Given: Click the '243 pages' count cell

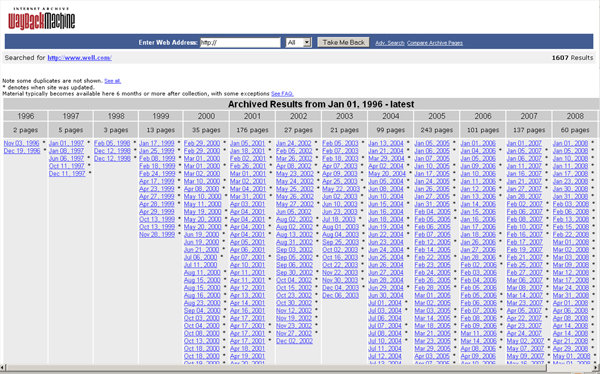Looking at the screenshot, I should (437, 130).
